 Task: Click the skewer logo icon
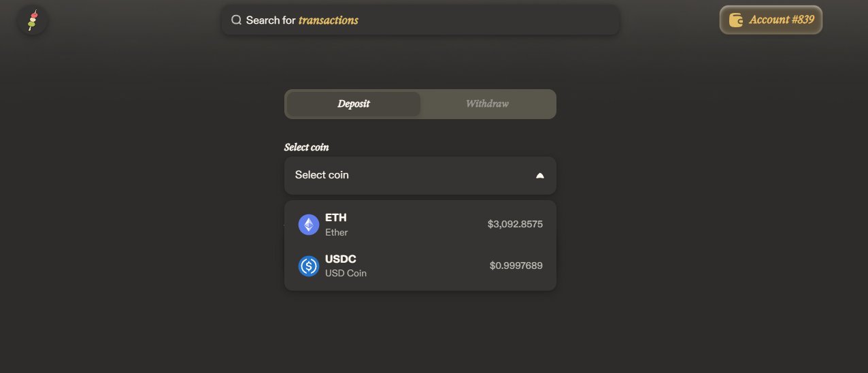pos(32,20)
